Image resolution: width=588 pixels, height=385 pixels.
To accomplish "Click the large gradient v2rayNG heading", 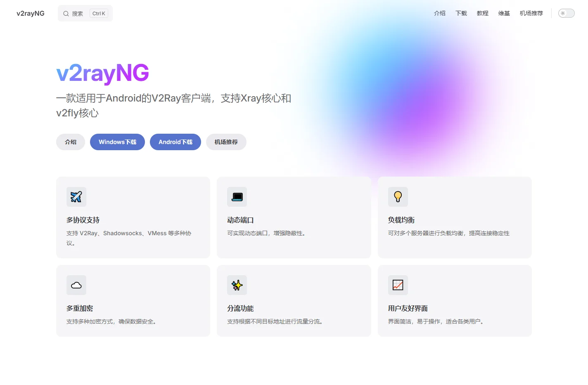I will pyautogui.click(x=102, y=73).
